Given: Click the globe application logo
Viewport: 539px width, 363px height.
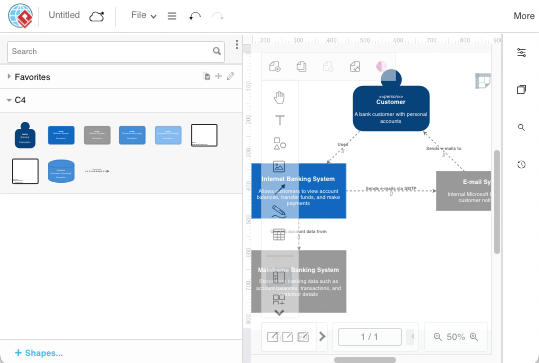Looking at the screenshot, I should click(x=20, y=16).
